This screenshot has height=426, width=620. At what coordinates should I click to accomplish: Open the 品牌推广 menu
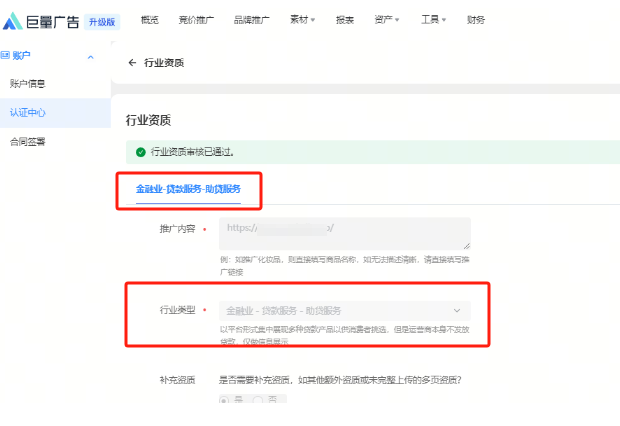pyautogui.click(x=251, y=20)
